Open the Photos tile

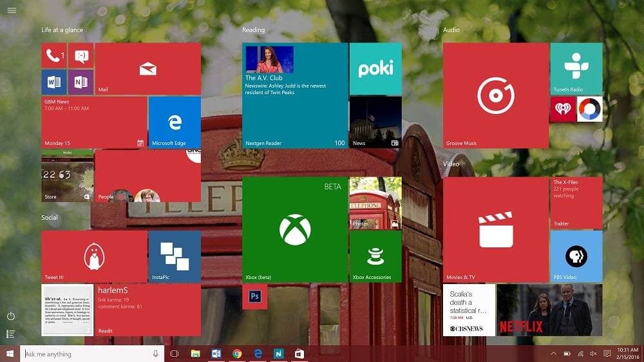click(x=375, y=203)
